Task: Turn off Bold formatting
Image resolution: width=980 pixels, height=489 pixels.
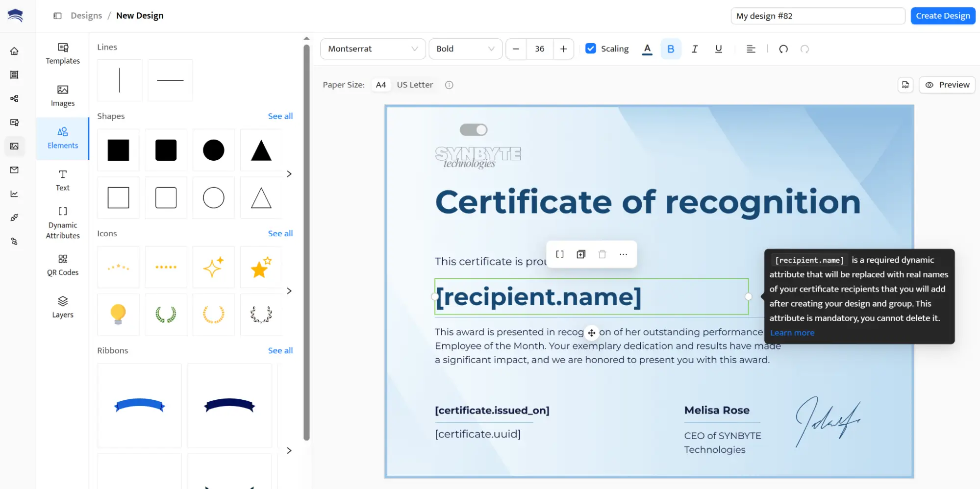Action: click(671, 49)
